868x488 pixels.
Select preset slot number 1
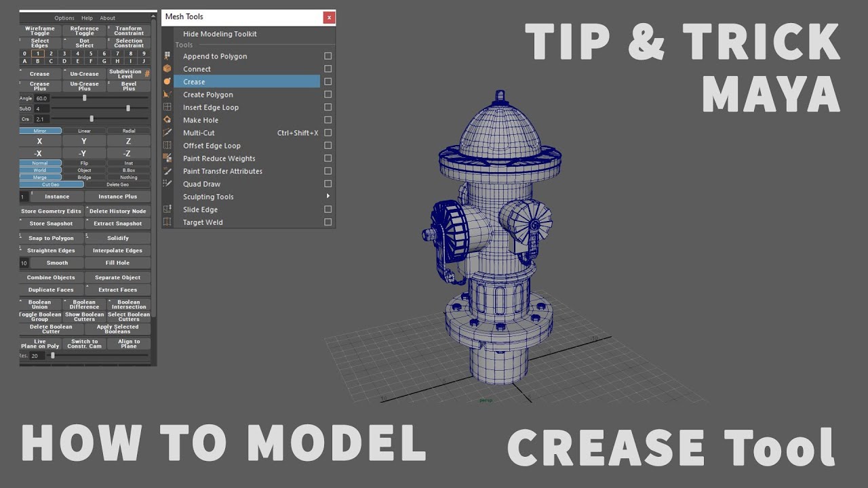(x=37, y=54)
